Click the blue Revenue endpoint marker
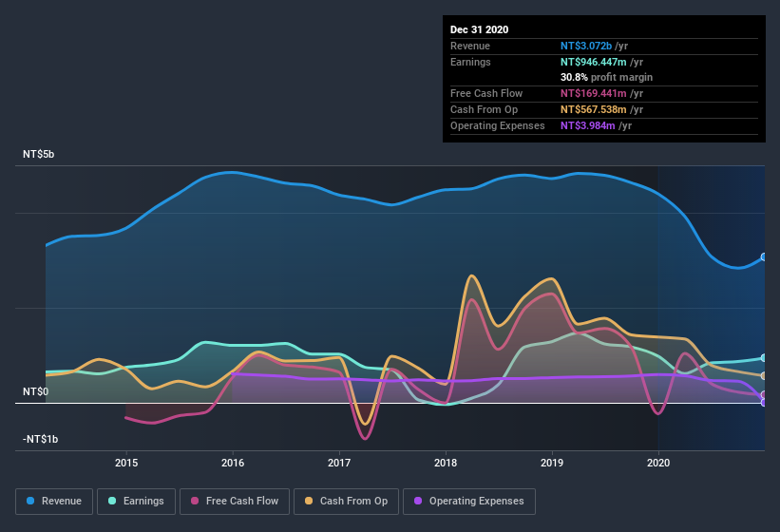780x532 pixels. [x=764, y=257]
